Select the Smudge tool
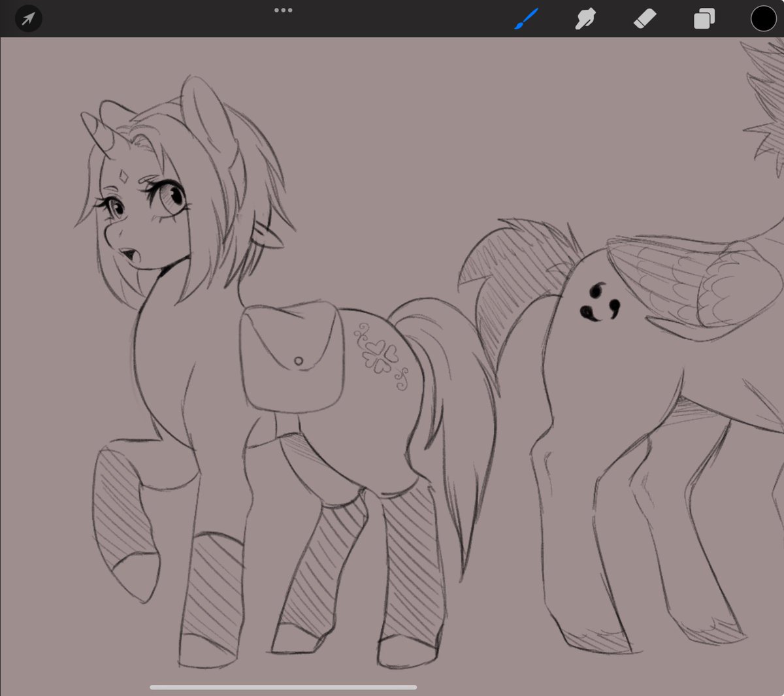Viewport: 784px width, 696px height. pos(585,19)
